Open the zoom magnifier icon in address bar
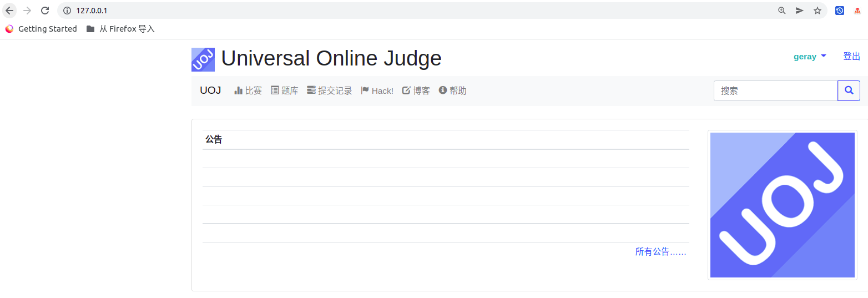 782,11
